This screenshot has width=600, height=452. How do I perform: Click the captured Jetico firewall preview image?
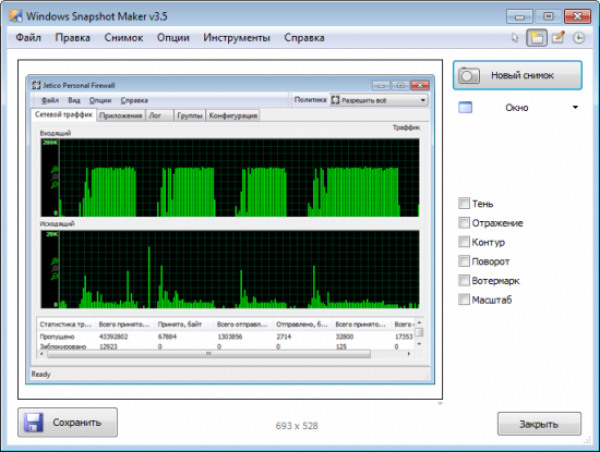230,229
